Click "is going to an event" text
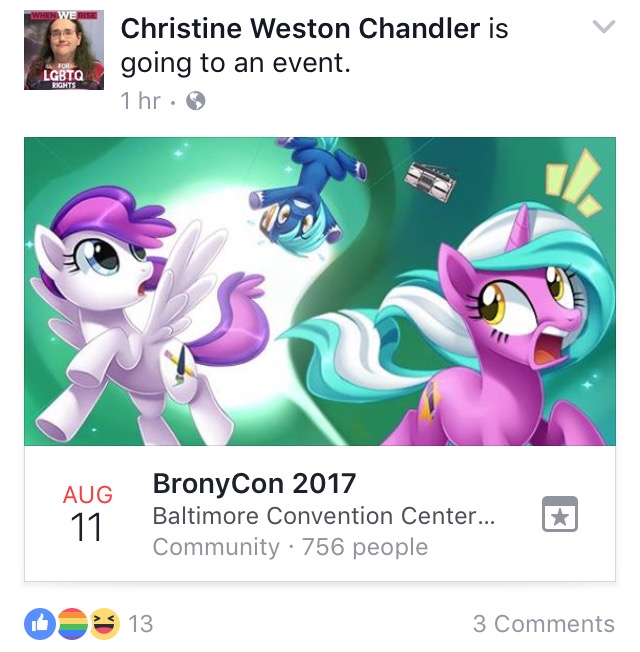The height and width of the screenshot is (652, 640). pos(314,46)
